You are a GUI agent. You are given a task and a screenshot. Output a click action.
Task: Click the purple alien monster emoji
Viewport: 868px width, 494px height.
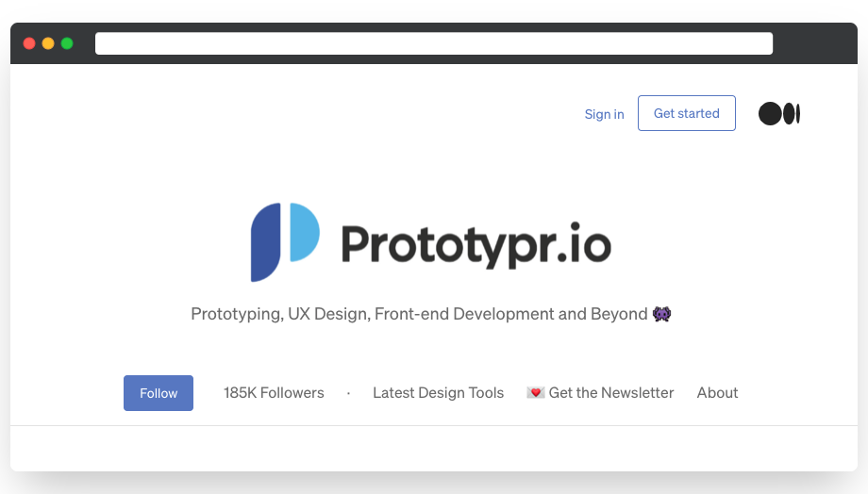click(x=661, y=314)
